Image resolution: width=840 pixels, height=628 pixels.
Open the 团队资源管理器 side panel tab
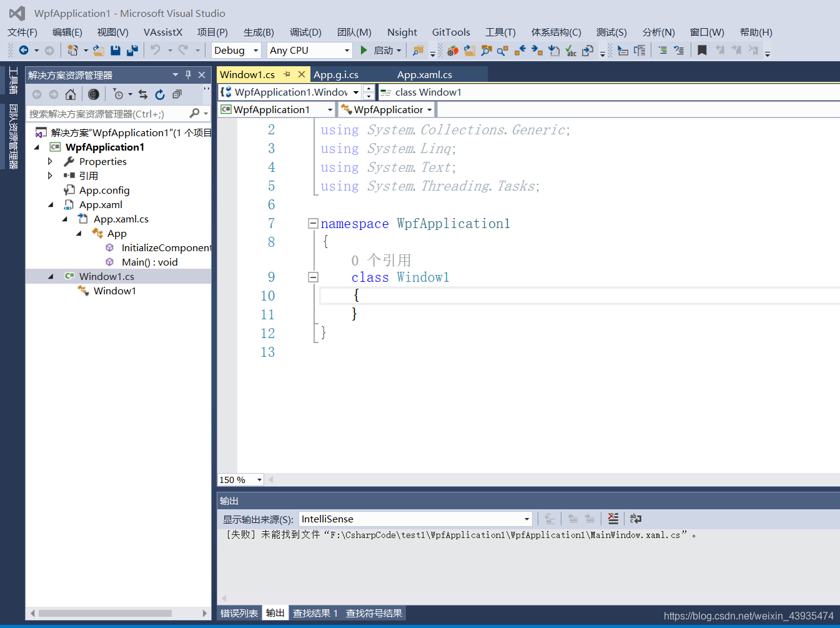click(x=13, y=137)
